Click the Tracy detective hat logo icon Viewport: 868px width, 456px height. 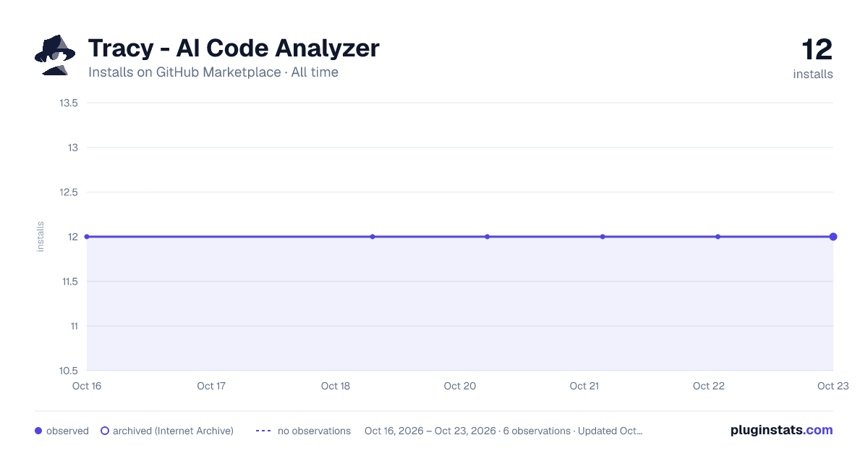(x=55, y=55)
